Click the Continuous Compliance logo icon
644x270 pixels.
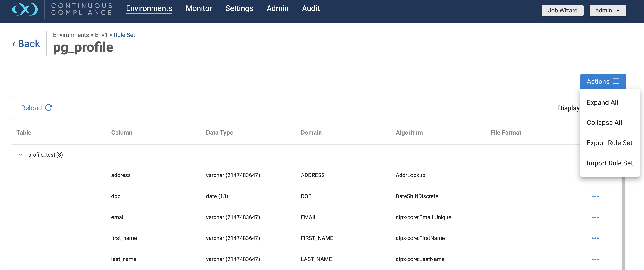[x=25, y=10]
